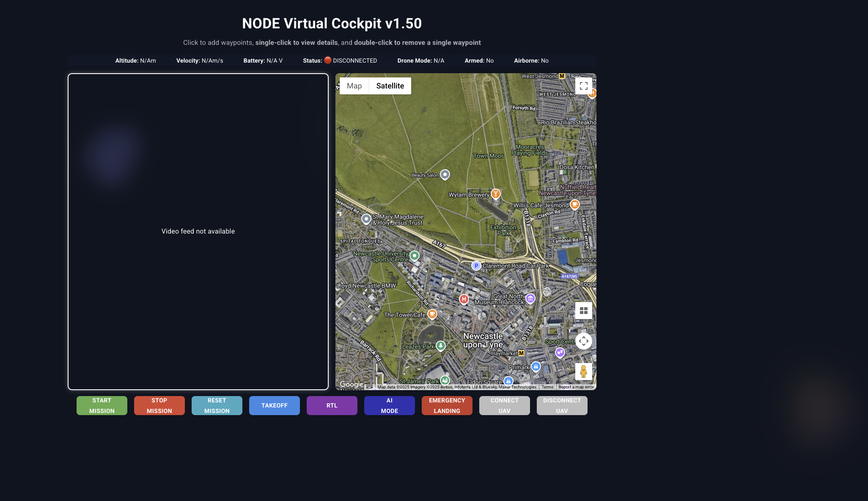This screenshot has width=868, height=501.
Task: Click the Claremont Road Car Park marker
Action: click(476, 266)
